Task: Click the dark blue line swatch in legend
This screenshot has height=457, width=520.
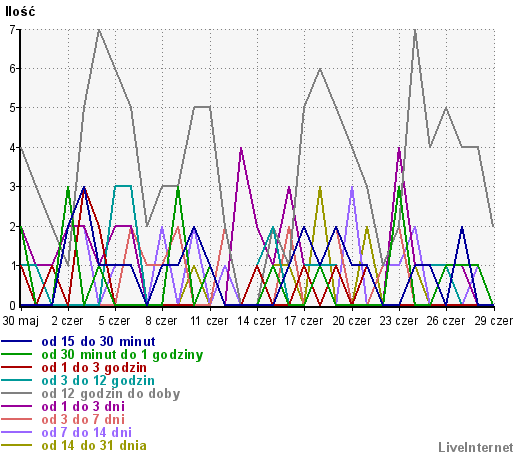Action: [17, 341]
